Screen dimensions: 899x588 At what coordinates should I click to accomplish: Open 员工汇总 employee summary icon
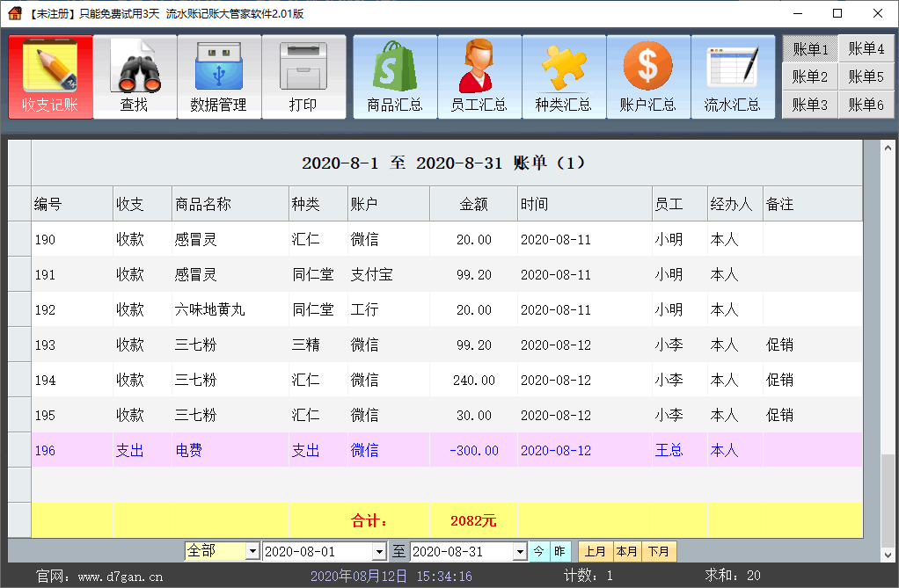tap(479, 76)
